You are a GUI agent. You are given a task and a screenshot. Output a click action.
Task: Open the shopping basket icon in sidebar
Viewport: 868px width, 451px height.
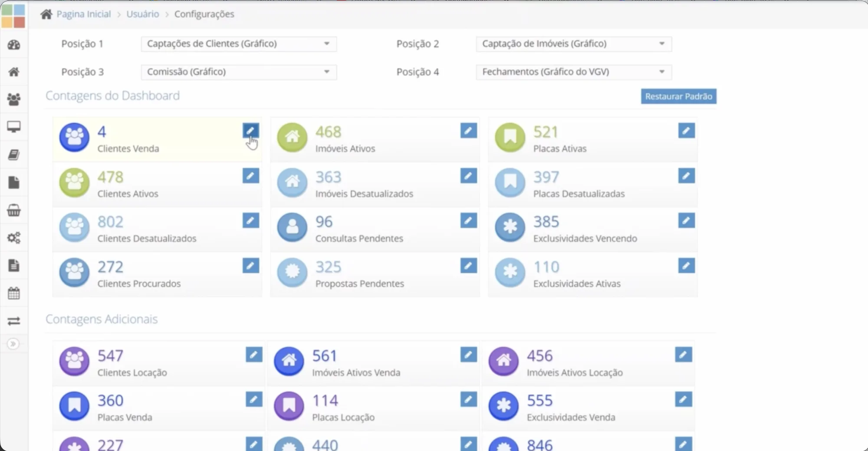(x=14, y=211)
